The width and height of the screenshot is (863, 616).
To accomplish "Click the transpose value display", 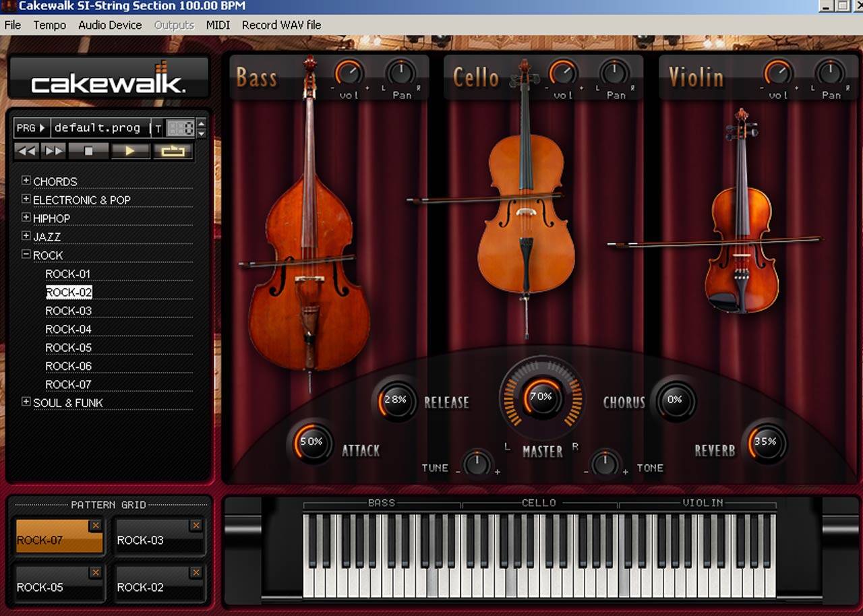I will pos(180,128).
